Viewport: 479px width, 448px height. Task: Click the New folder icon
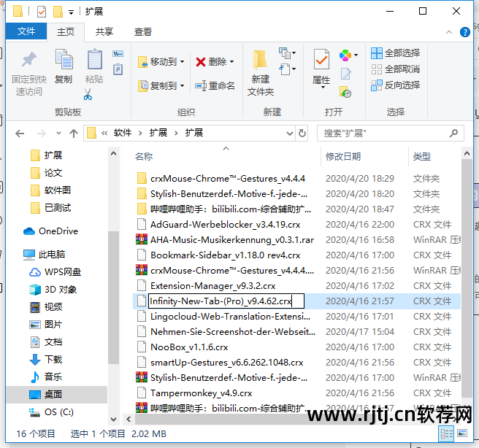click(x=260, y=60)
